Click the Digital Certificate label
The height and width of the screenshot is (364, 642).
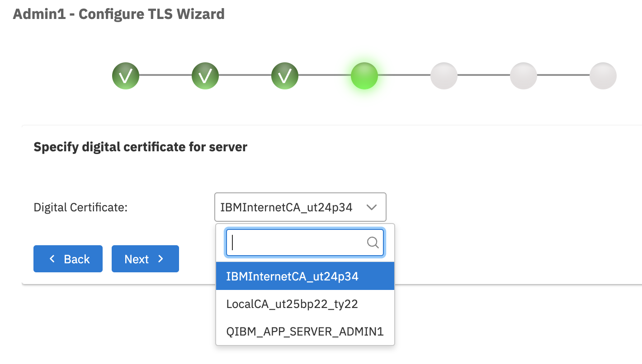[x=81, y=208]
